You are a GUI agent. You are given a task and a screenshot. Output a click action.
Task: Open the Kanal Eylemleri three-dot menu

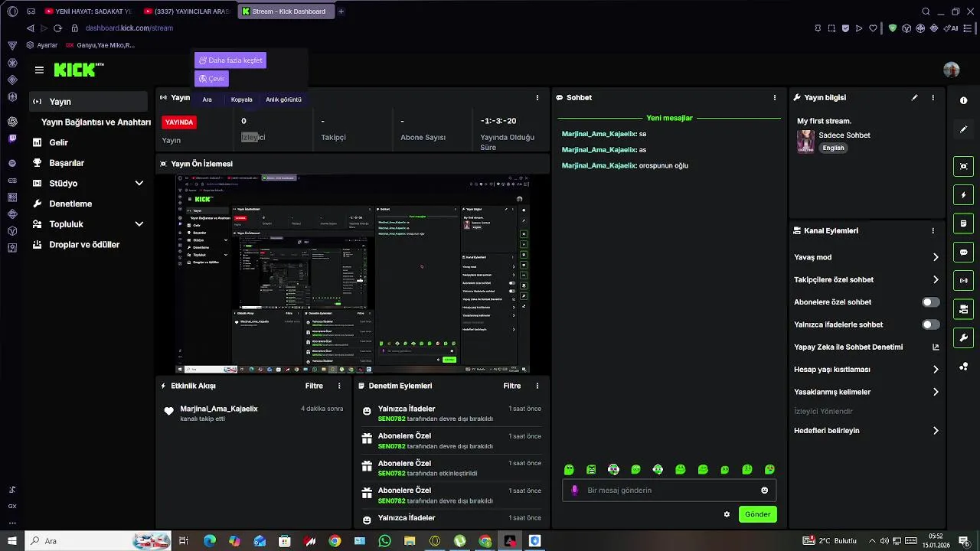[933, 230]
